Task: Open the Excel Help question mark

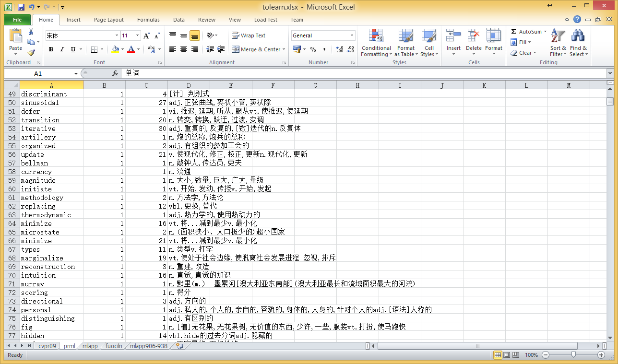Action: coord(577,20)
